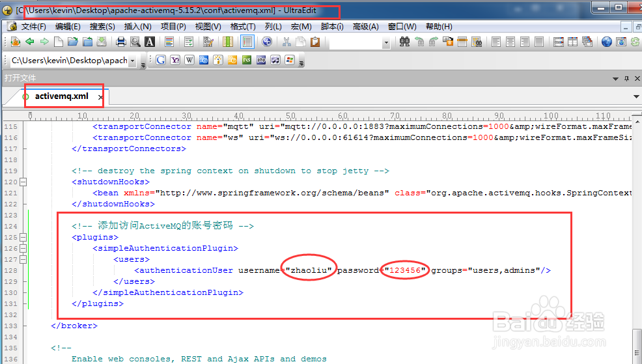This screenshot has width=642, height=364.
Task: Click the blue globe browser icon
Action: pyautogui.click(x=607, y=42)
